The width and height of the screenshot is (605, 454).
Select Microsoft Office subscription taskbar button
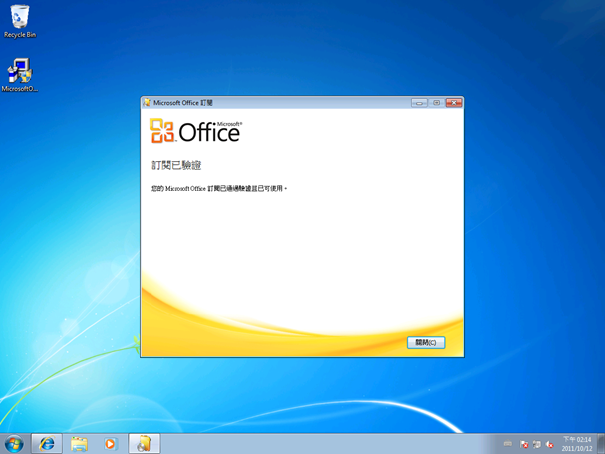click(144, 444)
